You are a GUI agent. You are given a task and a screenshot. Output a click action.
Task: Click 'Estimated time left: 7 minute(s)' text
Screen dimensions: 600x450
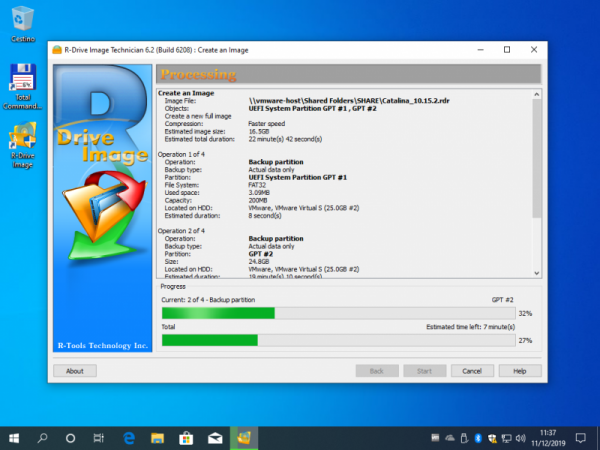tap(471, 327)
